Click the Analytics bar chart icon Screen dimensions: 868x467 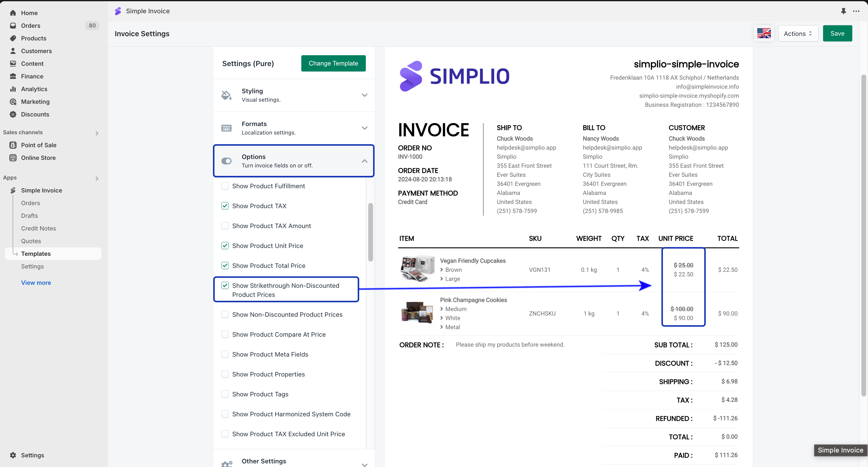coord(13,89)
